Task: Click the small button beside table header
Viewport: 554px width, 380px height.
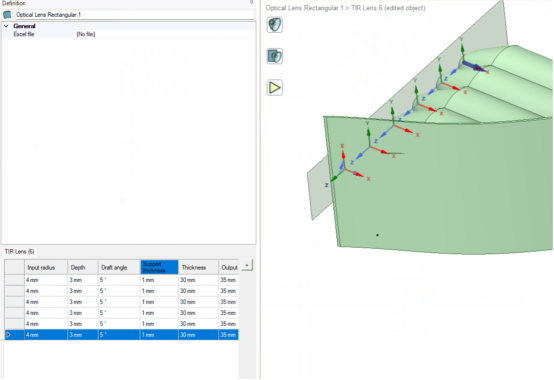Action: [x=247, y=265]
